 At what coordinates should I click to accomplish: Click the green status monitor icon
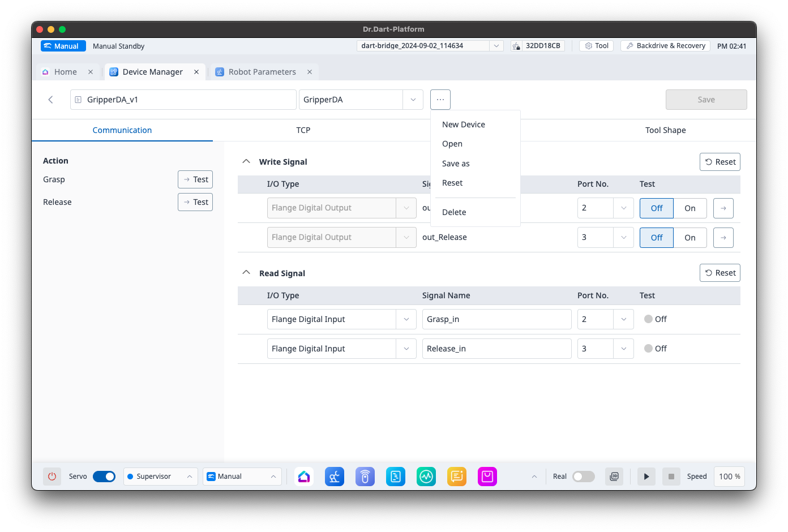[426, 477]
